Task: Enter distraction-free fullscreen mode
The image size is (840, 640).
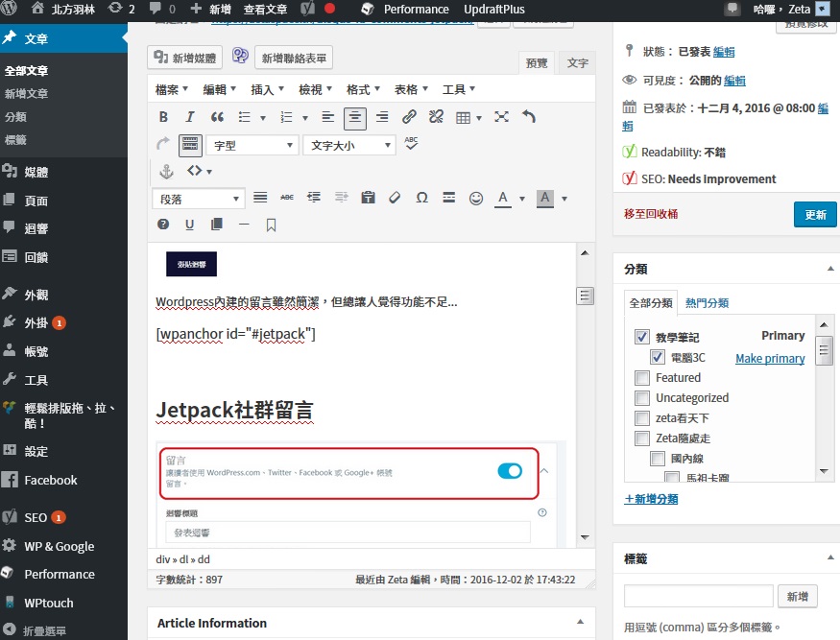Action: [x=501, y=117]
